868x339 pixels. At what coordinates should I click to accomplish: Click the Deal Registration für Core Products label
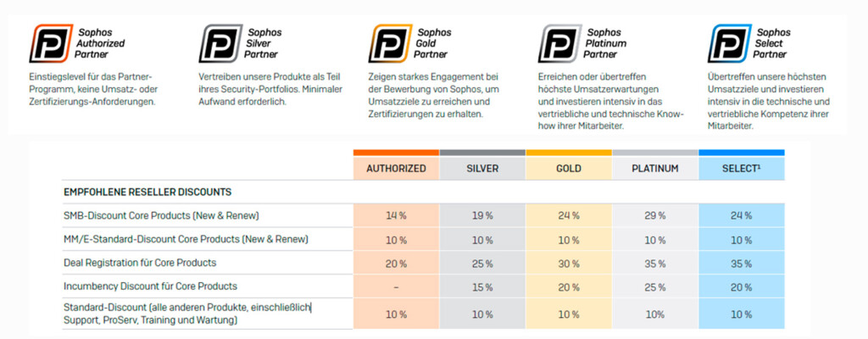pyautogui.click(x=140, y=263)
